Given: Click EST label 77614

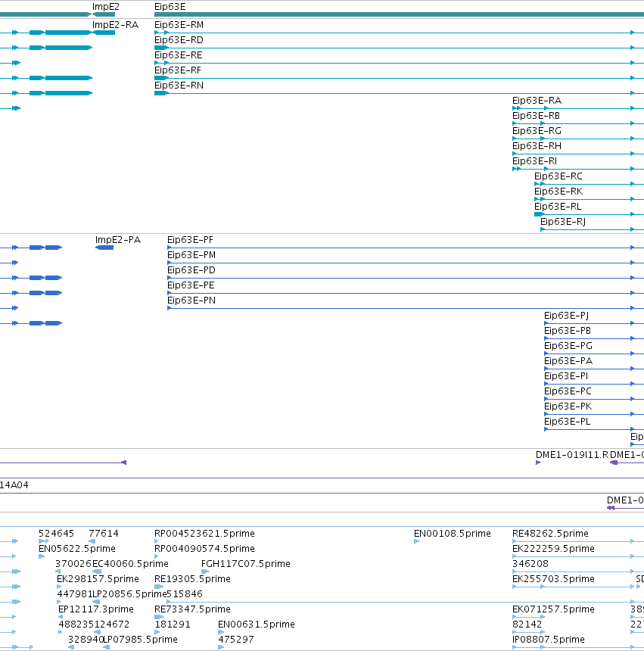Looking at the screenshot, I should click(x=104, y=534).
